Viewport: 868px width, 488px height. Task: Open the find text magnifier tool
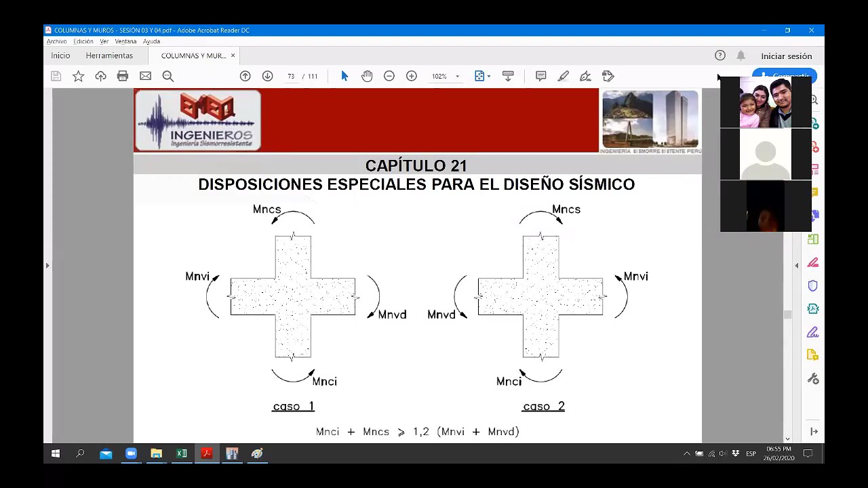(168, 76)
